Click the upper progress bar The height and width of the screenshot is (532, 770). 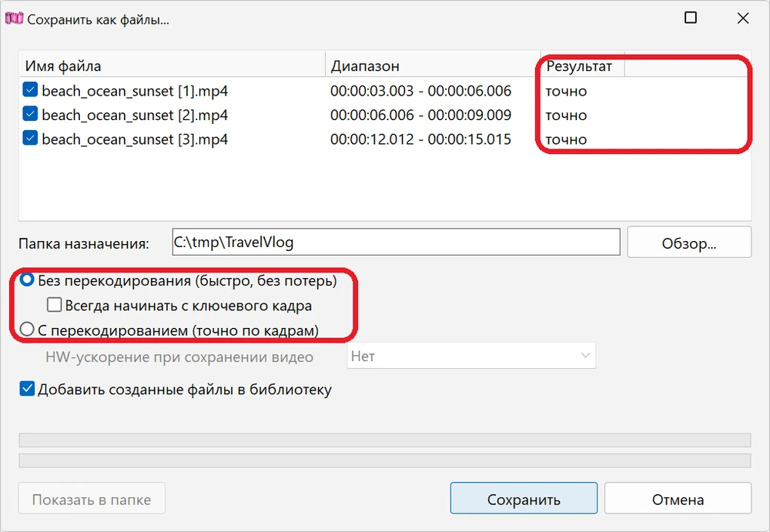385,440
